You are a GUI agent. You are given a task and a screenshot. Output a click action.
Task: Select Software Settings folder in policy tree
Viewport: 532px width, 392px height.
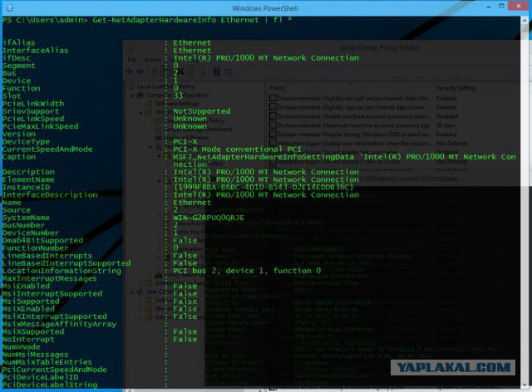[x=177, y=104]
